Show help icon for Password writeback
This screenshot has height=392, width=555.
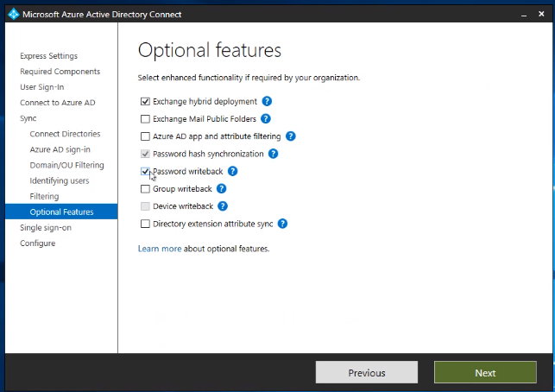pos(232,171)
